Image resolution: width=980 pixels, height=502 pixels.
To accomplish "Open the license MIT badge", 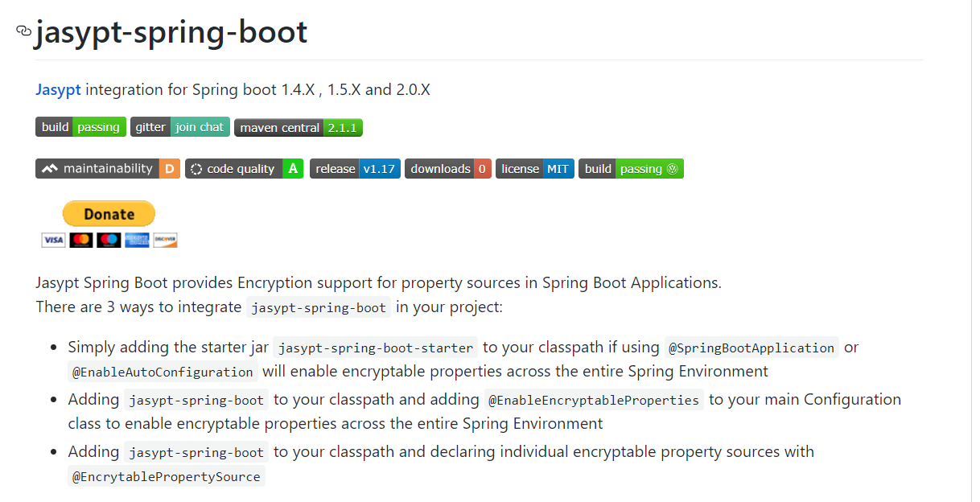I will (x=535, y=169).
